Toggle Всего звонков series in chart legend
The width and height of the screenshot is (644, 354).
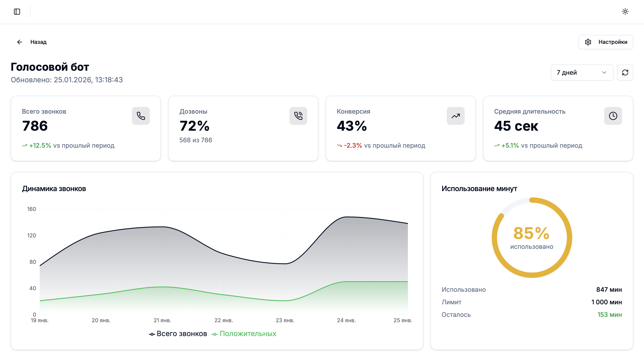(x=178, y=334)
